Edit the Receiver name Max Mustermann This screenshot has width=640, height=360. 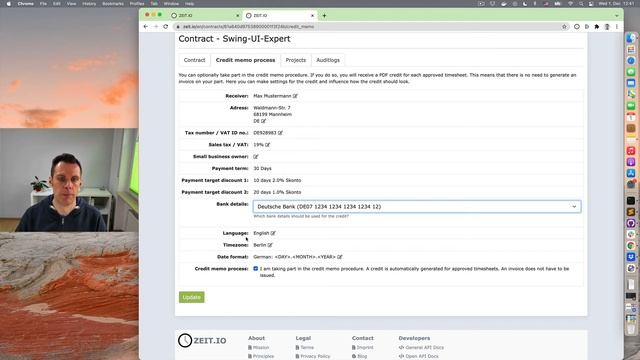(295, 96)
